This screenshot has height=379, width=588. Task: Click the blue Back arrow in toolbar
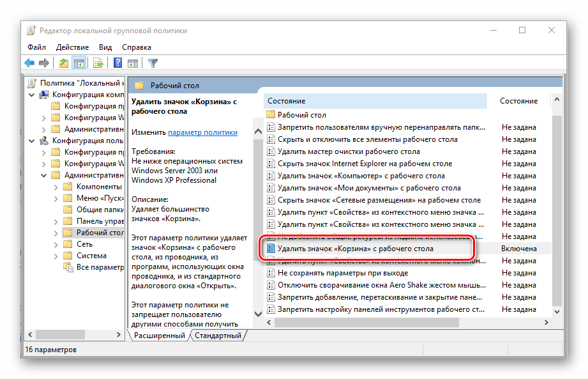tap(29, 63)
